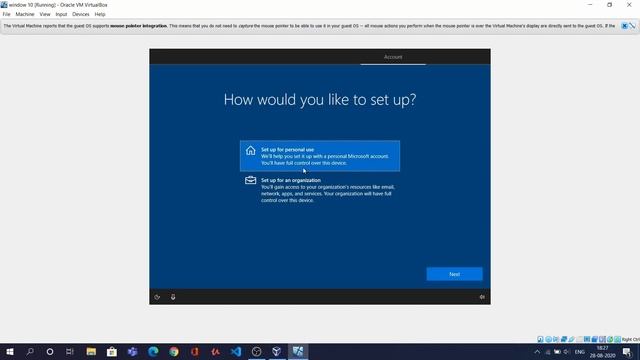Click the notification suppress icon beside the notification's close icon
This screenshot has width=640, height=360.
[x=632, y=26]
